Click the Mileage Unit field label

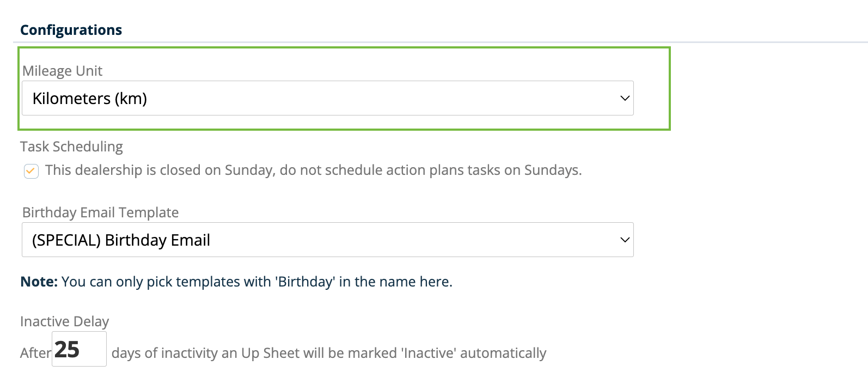click(62, 71)
